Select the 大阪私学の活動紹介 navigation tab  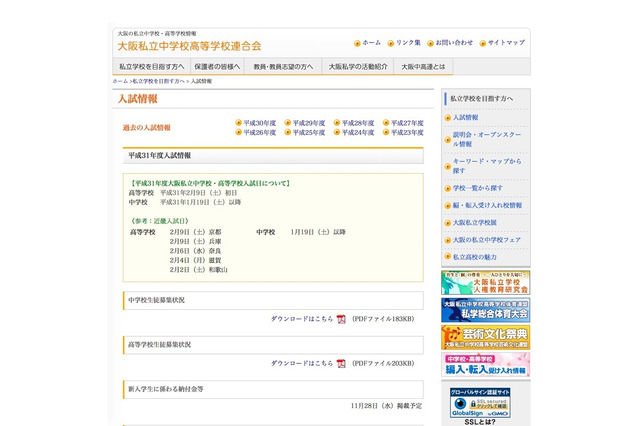pos(358,67)
